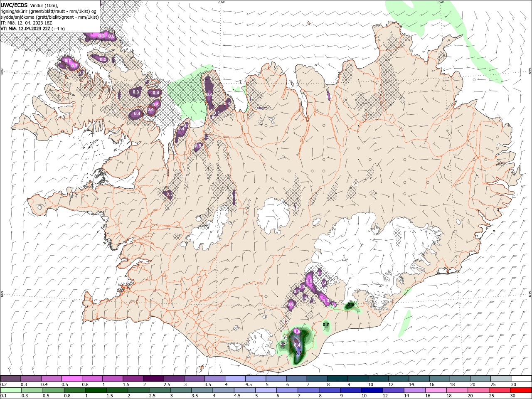Click the '(+4 h)' forecast offset text
The height and width of the screenshot is (399, 532).
click(58, 29)
